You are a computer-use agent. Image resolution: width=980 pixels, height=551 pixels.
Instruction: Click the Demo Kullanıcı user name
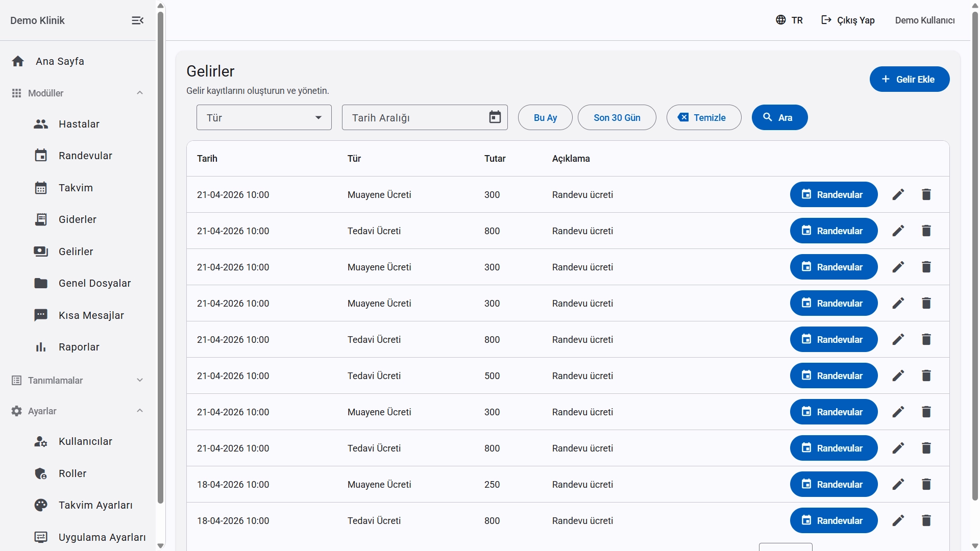[x=925, y=20]
